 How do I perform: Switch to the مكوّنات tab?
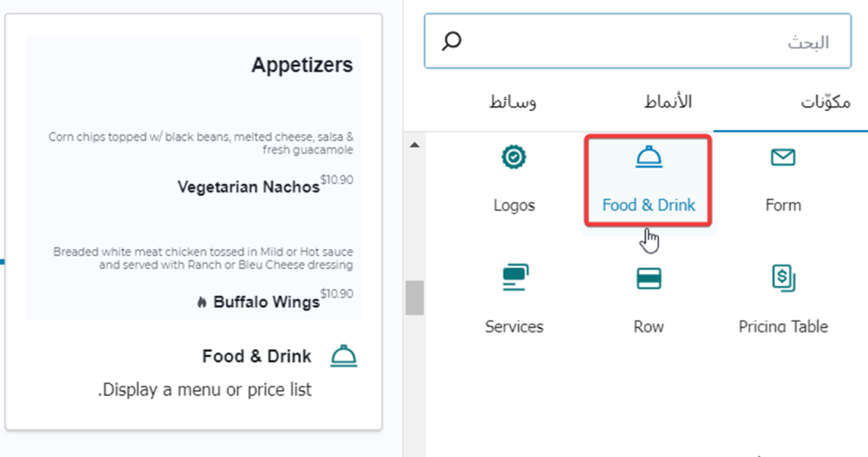[x=826, y=103]
